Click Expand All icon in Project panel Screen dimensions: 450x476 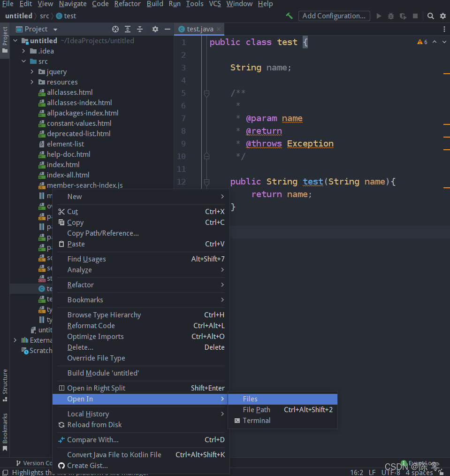tap(128, 29)
